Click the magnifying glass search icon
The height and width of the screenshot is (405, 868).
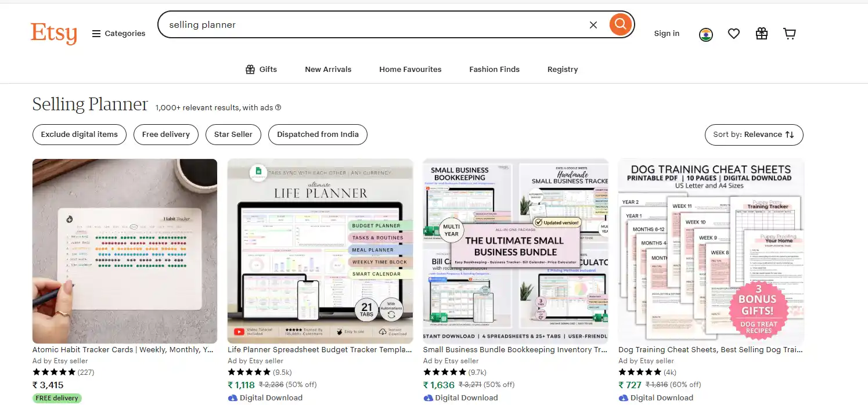(620, 24)
